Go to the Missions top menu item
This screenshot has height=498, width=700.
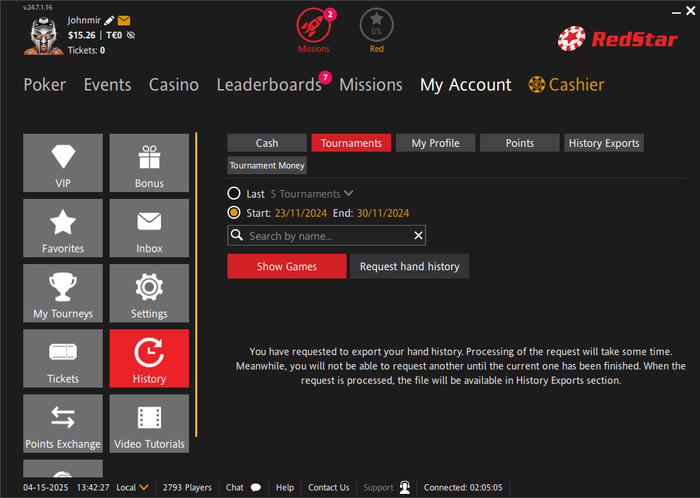pyautogui.click(x=371, y=85)
